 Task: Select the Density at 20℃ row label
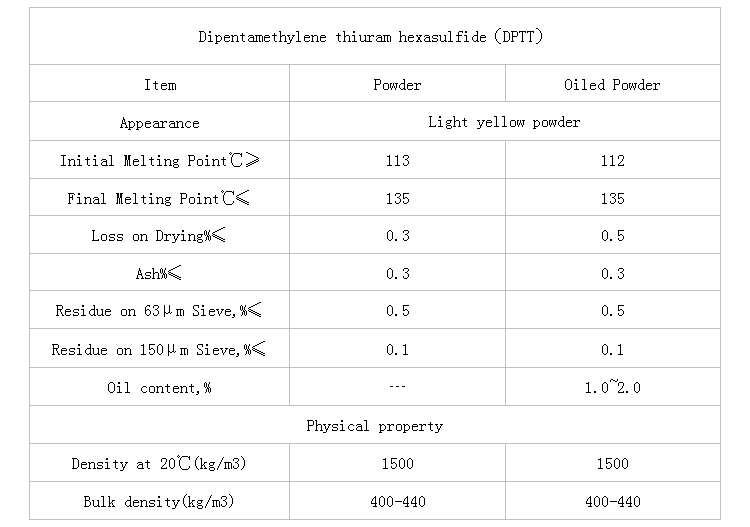click(x=160, y=464)
